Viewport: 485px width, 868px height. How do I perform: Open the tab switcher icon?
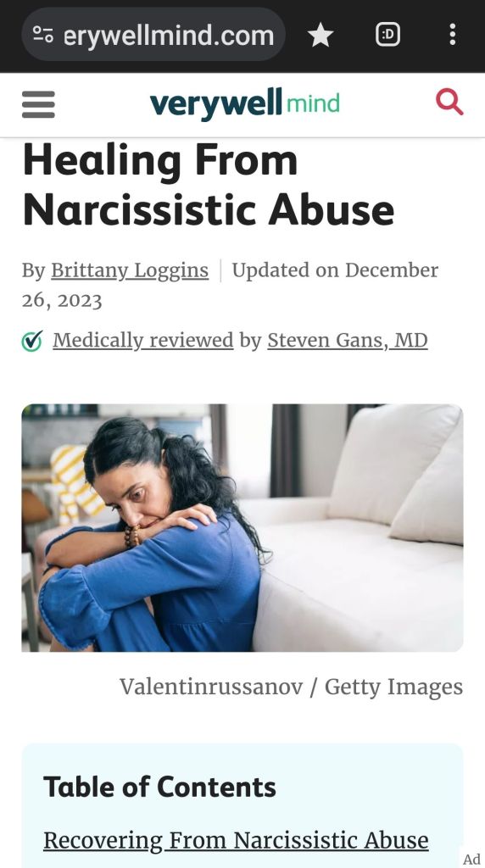pos(387,35)
